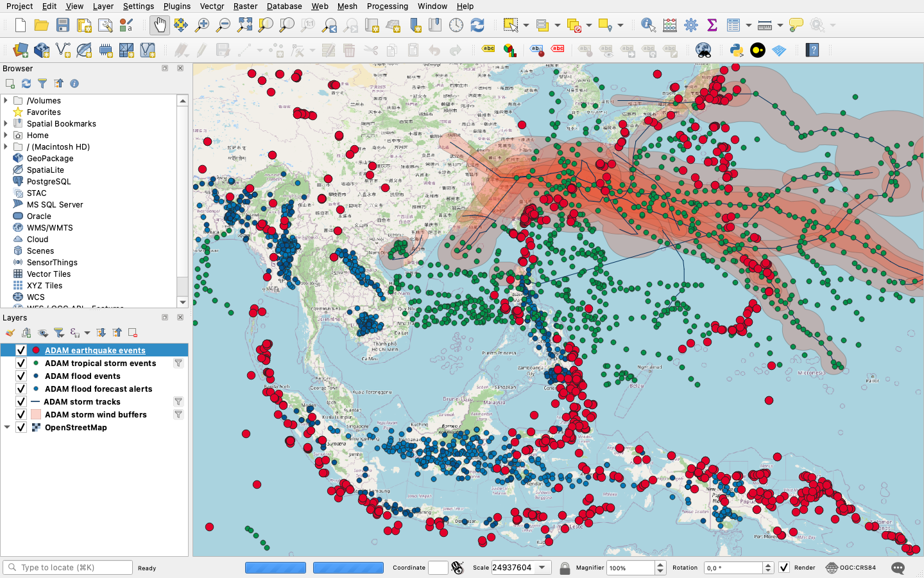Image resolution: width=924 pixels, height=578 pixels.
Task: Click filter button on ADAM storm tracks layer
Action: pyautogui.click(x=178, y=401)
